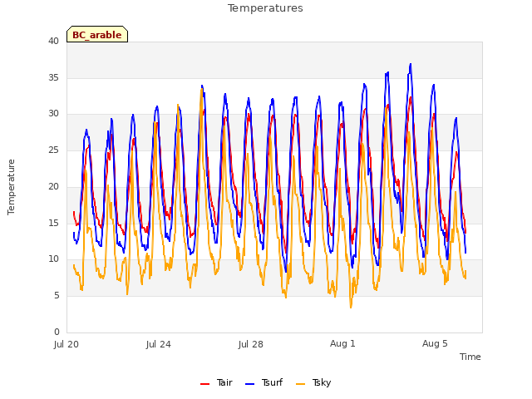Toggle the Tsurf legend entry
532x399 pixels.
tap(264, 382)
